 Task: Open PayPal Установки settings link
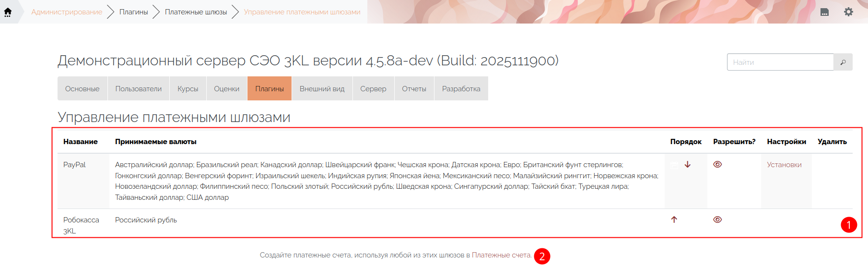pos(784,165)
